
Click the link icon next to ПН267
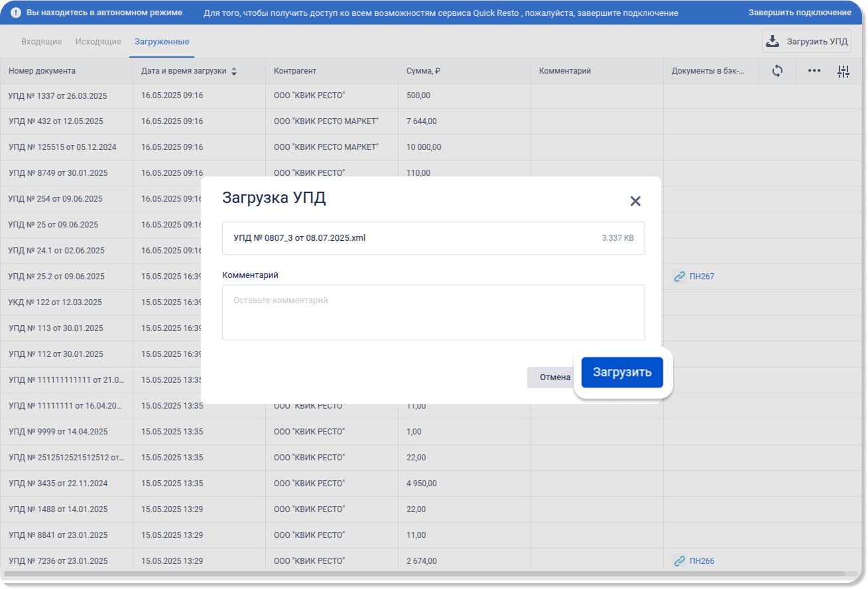click(x=679, y=277)
